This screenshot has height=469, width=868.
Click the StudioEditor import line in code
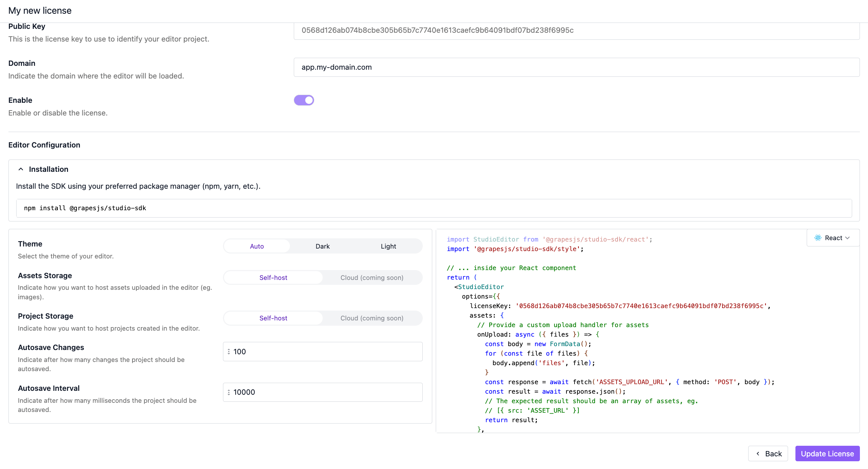[x=550, y=239]
